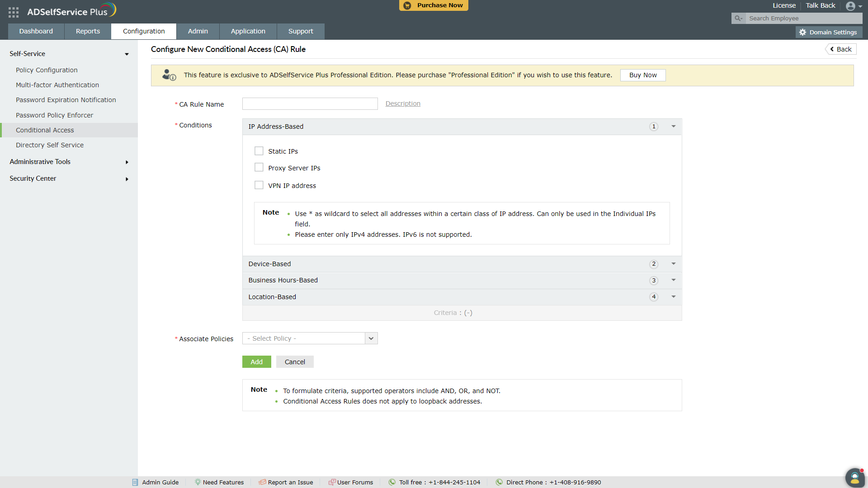Click the Purchase Now cart icon
Image resolution: width=868 pixels, height=488 pixels.
tap(407, 5)
